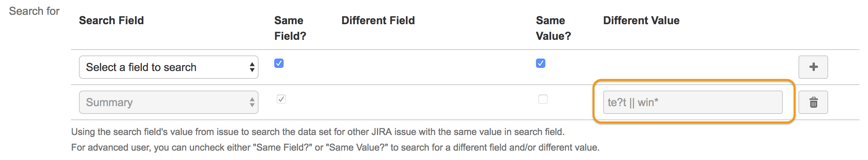Click the 'Same Value?' column header
868x160 pixels.
point(553,28)
